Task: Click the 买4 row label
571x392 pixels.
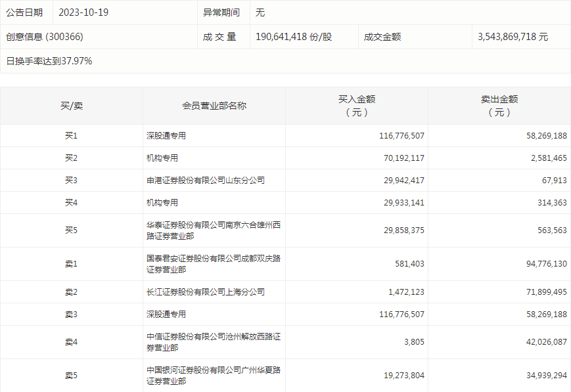Action: (72, 203)
